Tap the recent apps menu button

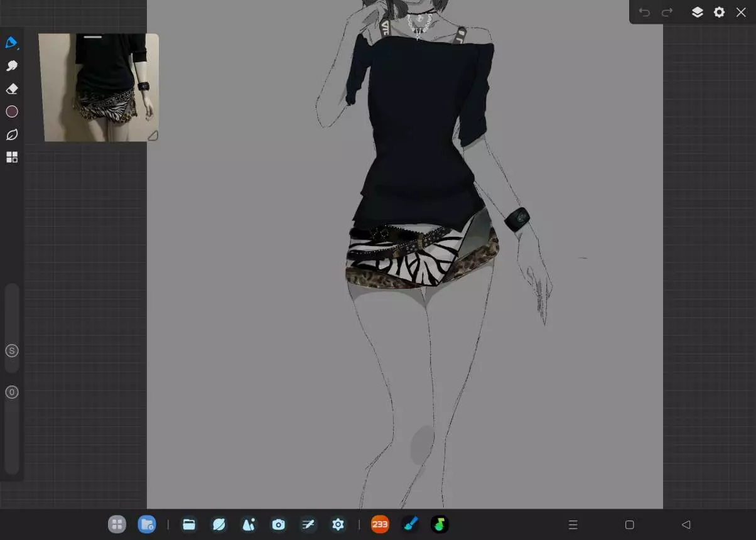pos(573,525)
